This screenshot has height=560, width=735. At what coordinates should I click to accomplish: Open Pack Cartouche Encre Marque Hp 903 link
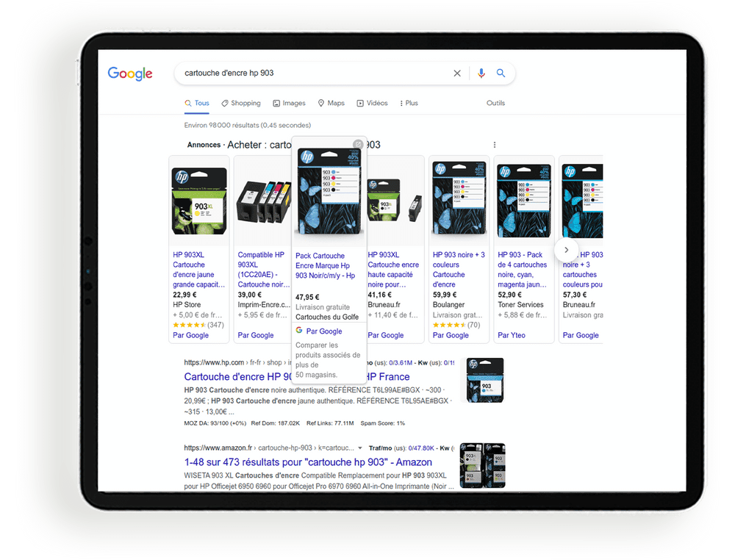click(326, 266)
